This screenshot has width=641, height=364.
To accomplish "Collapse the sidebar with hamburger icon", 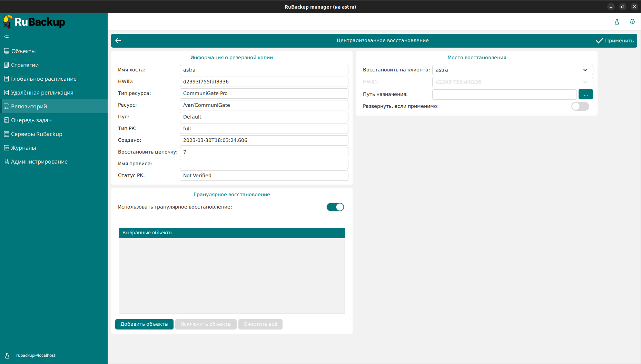I will click(7, 37).
